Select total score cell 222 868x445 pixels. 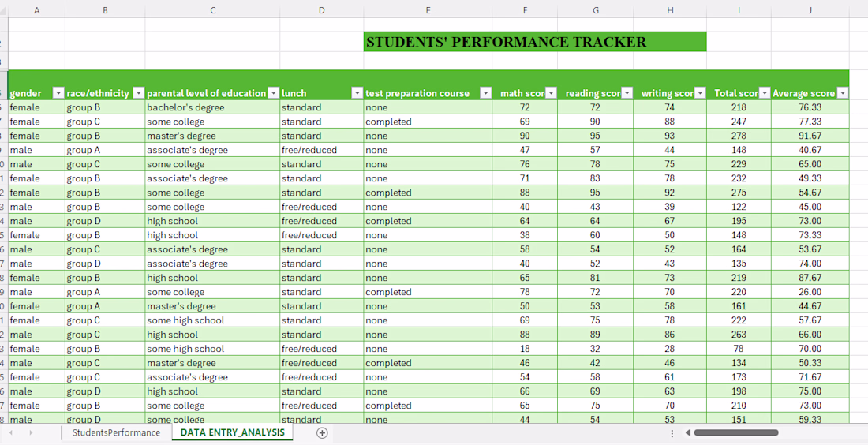(x=739, y=320)
